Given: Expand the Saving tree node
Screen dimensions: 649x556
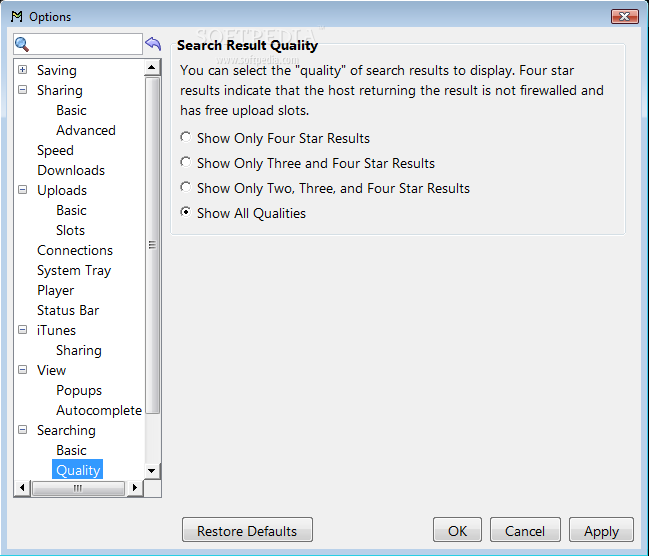Looking at the screenshot, I should click(23, 70).
